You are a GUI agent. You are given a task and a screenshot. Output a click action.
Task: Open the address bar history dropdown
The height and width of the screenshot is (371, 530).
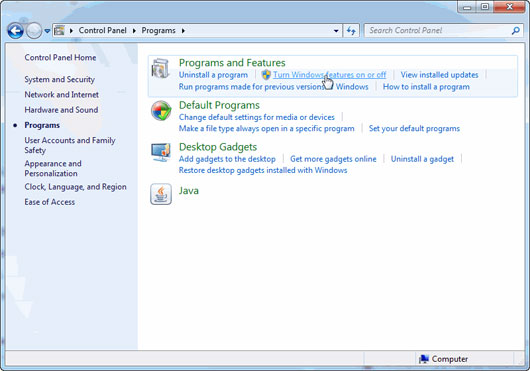point(336,31)
